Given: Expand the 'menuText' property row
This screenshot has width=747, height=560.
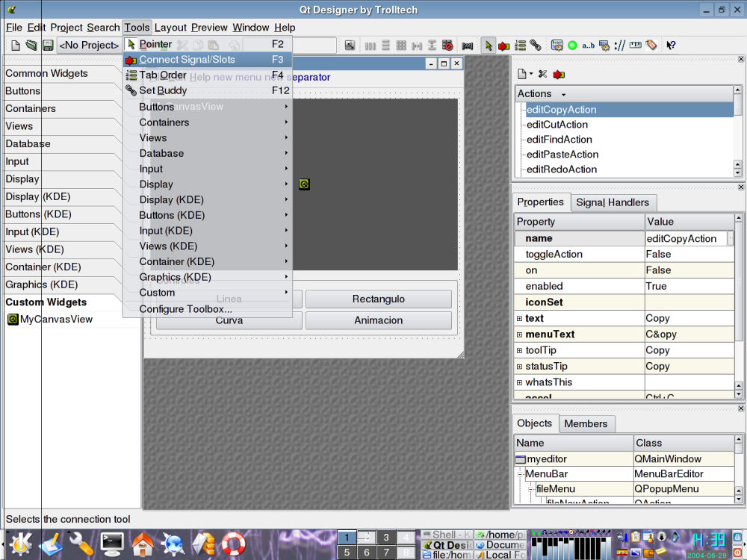Looking at the screenshot, I should coord(519,335).
